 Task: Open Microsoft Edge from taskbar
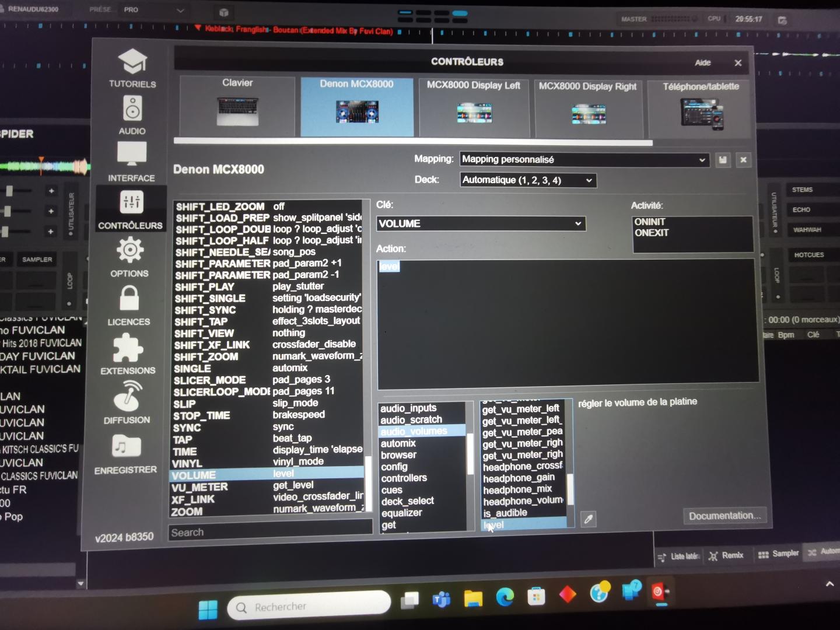(505, 596)
